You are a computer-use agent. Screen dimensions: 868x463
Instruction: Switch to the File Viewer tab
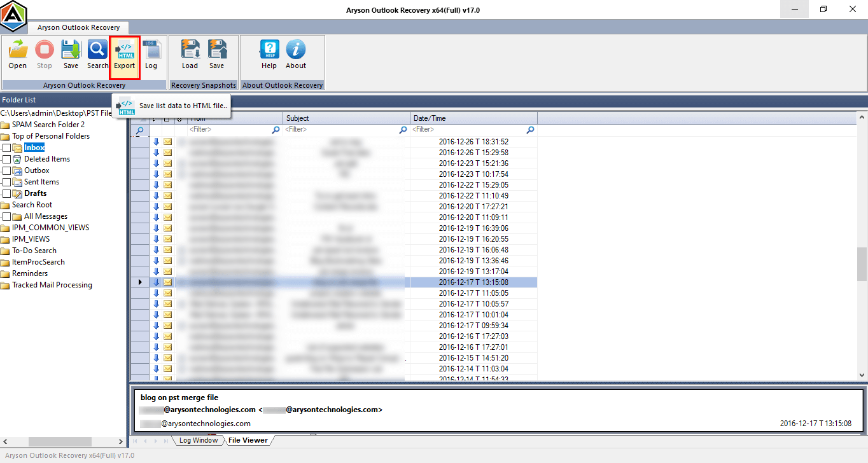pyautogui.click(x=248, y=440)
